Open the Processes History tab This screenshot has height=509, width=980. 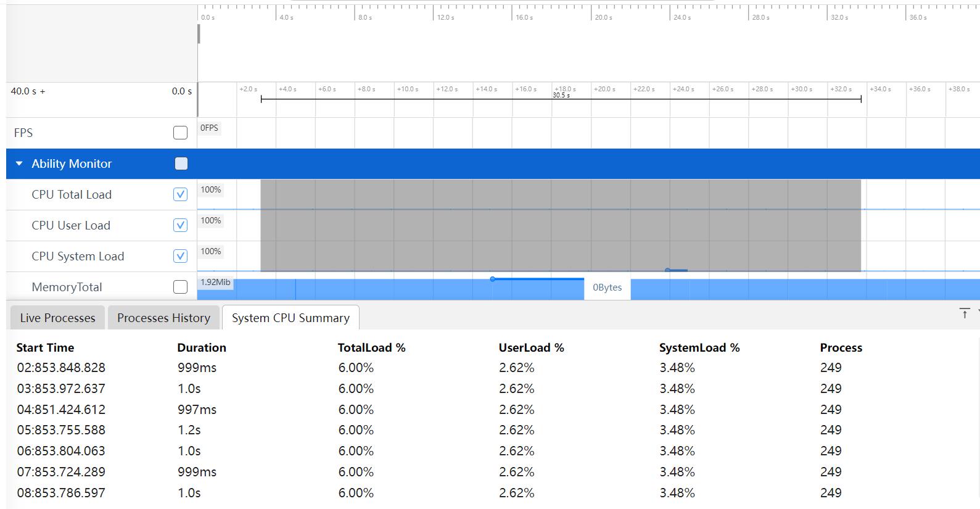pos(163,318)
